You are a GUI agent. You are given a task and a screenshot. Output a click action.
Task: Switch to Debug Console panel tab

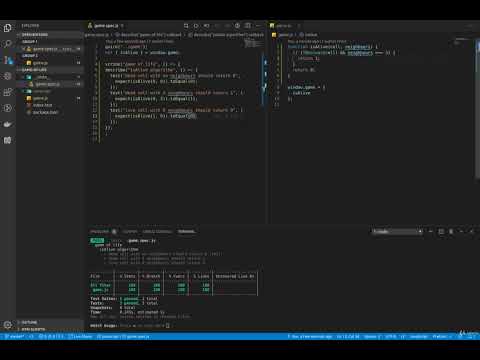tap(157, 231)
